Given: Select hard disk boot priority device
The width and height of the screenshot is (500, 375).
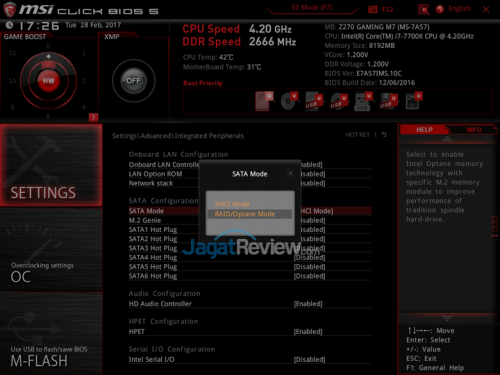Looking at the screenshot, I should 264,101.
